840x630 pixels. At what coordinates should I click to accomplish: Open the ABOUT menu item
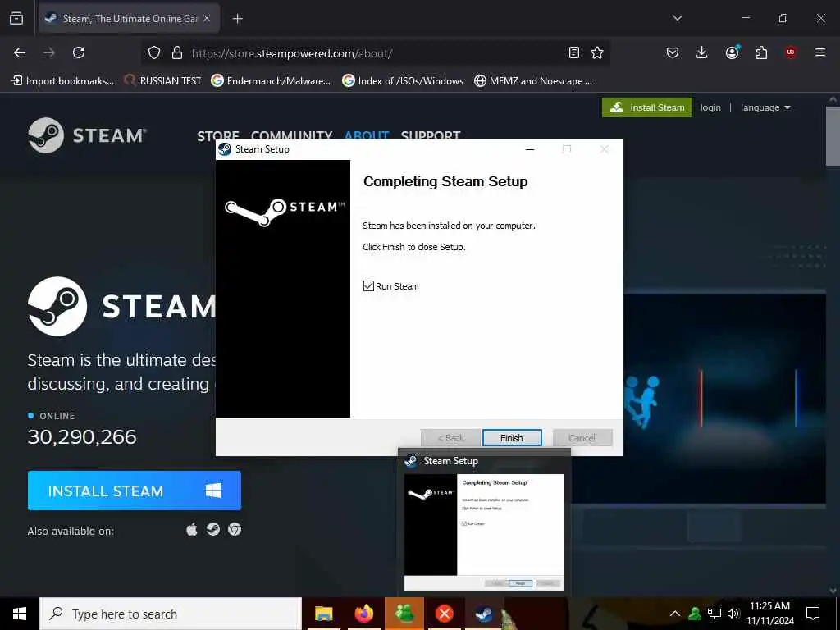(367, 135)
